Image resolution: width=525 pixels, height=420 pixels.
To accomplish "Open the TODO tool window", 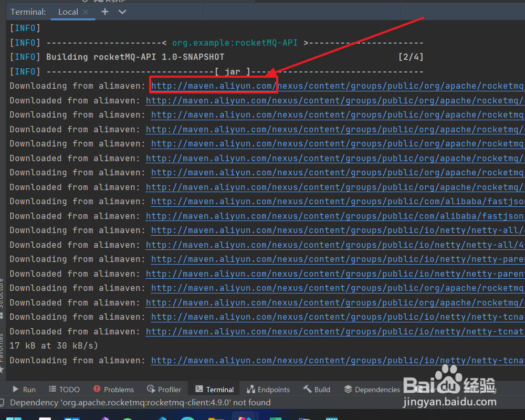I will coord(64,390).
